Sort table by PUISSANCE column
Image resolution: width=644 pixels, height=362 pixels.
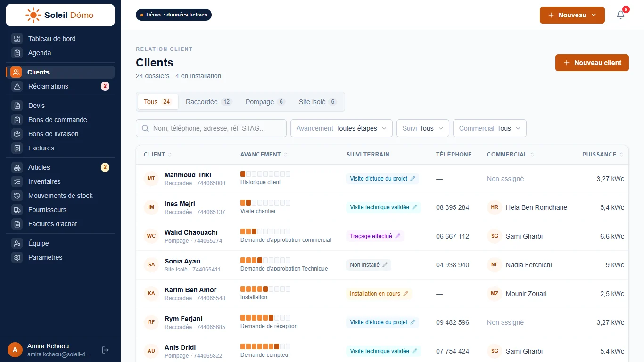click(x=603, y=155)
